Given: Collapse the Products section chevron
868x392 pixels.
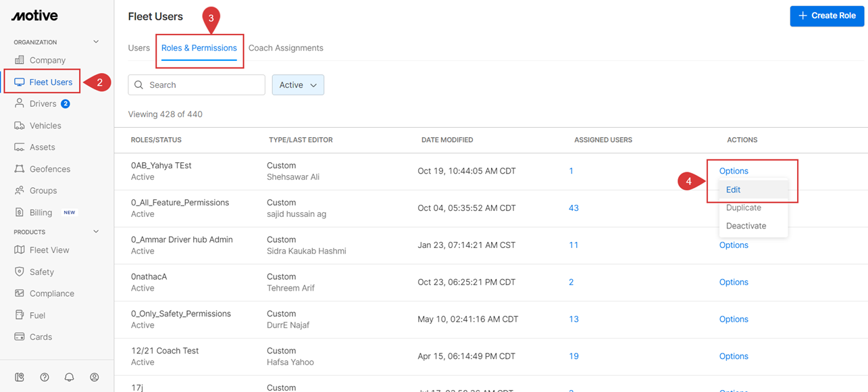Looking at the screenshot, I should point(96,232).
